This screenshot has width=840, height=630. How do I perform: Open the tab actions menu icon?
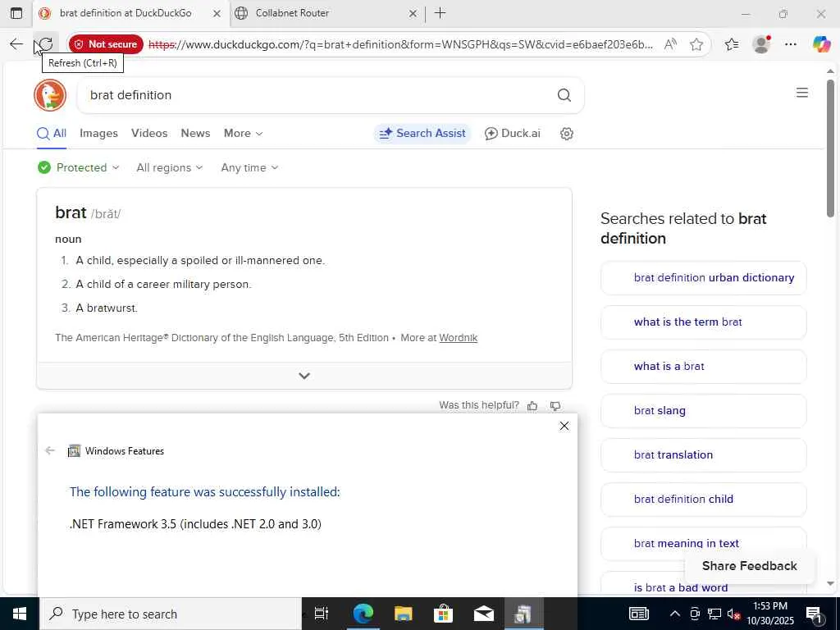click(16, 13)
